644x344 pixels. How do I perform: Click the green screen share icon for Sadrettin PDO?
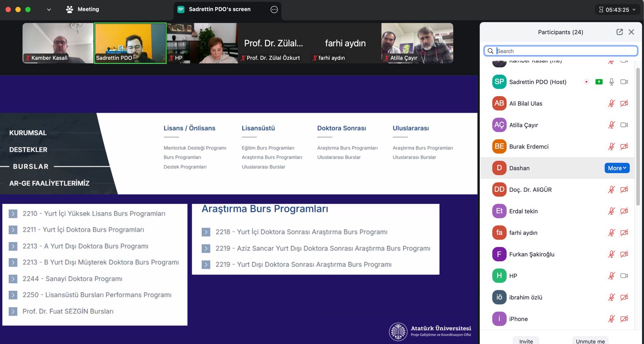click(x=599, y=82)
